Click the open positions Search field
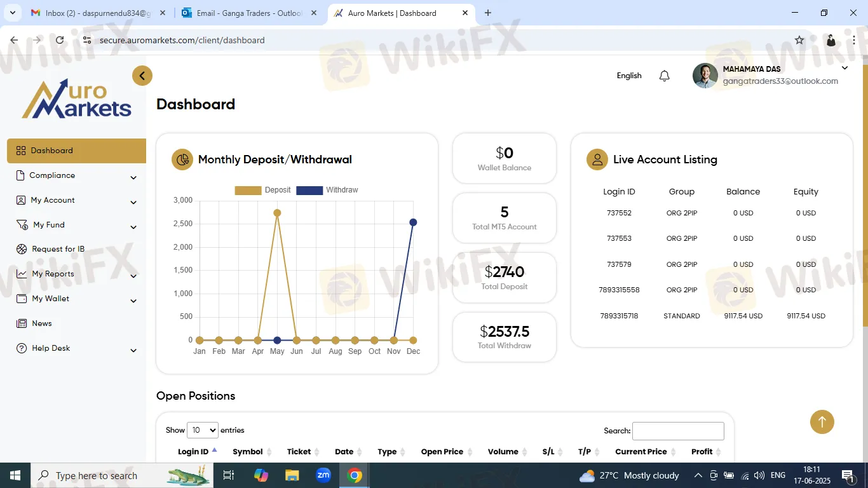Screen dimensions: 868x488 677,431
